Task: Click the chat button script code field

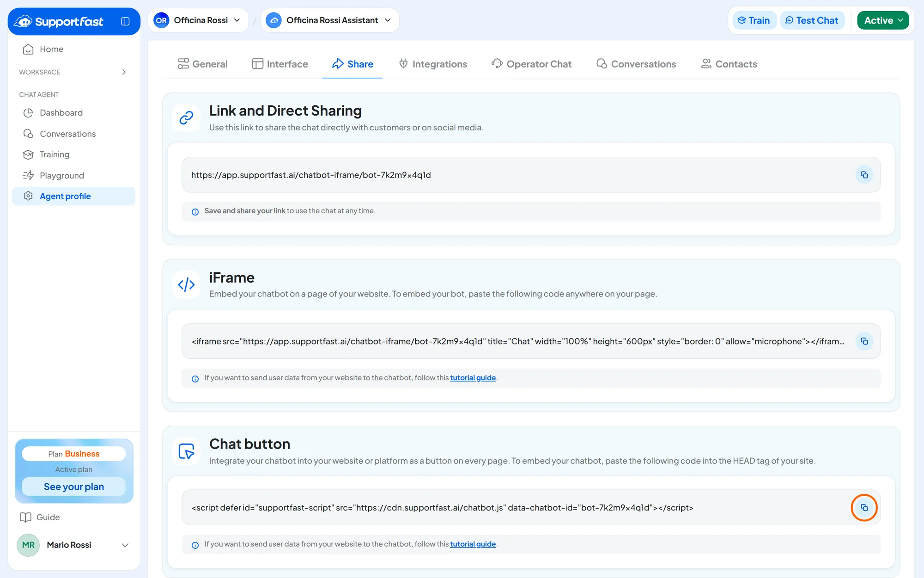Action: point(531,508)
